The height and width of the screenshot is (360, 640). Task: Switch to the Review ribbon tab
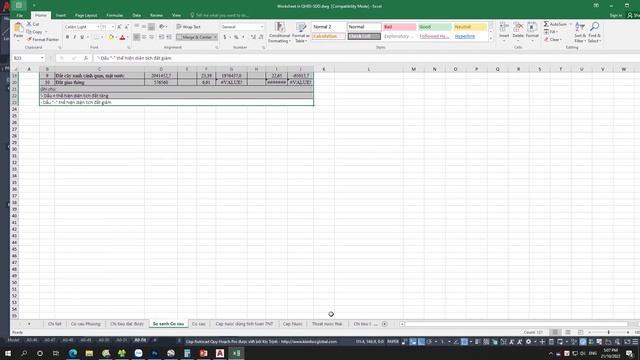(x=156, y=15)
